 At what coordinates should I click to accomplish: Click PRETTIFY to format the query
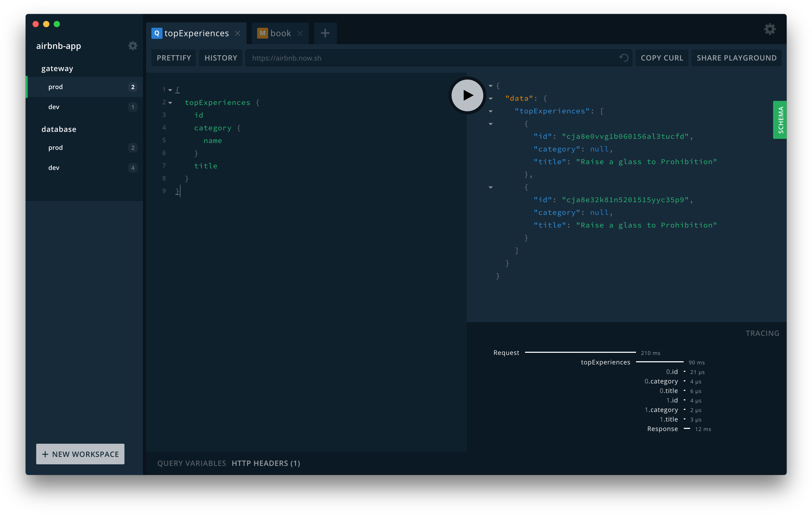click(x=173, y=58)
